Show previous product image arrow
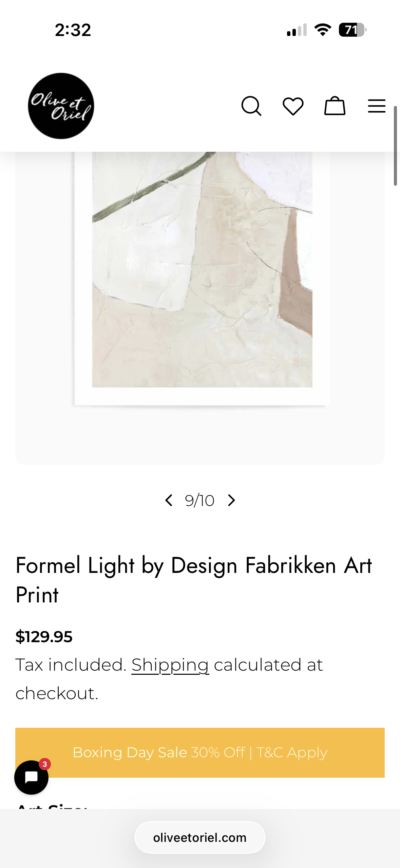Viewport: 400px width, 868px height. [169, 500]
